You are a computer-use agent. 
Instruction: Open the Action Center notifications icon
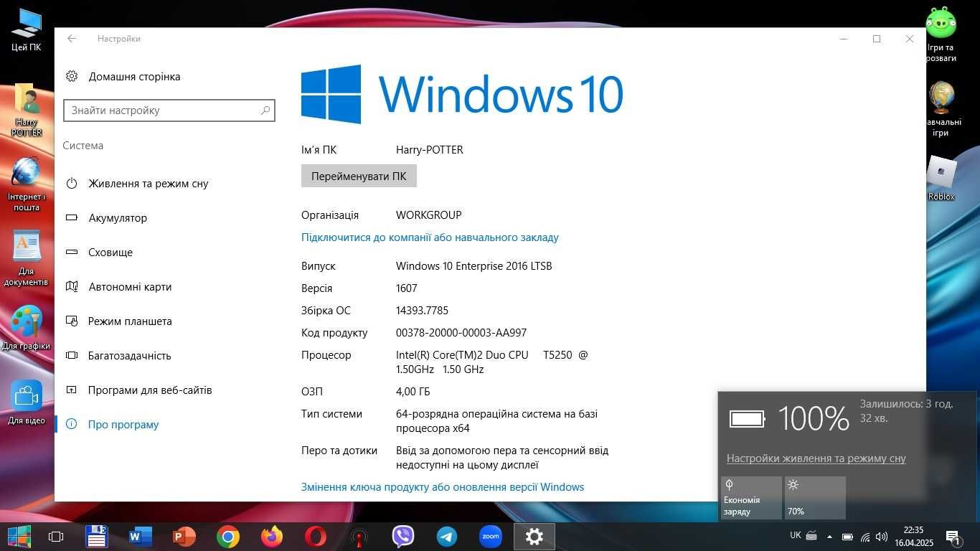954,537
